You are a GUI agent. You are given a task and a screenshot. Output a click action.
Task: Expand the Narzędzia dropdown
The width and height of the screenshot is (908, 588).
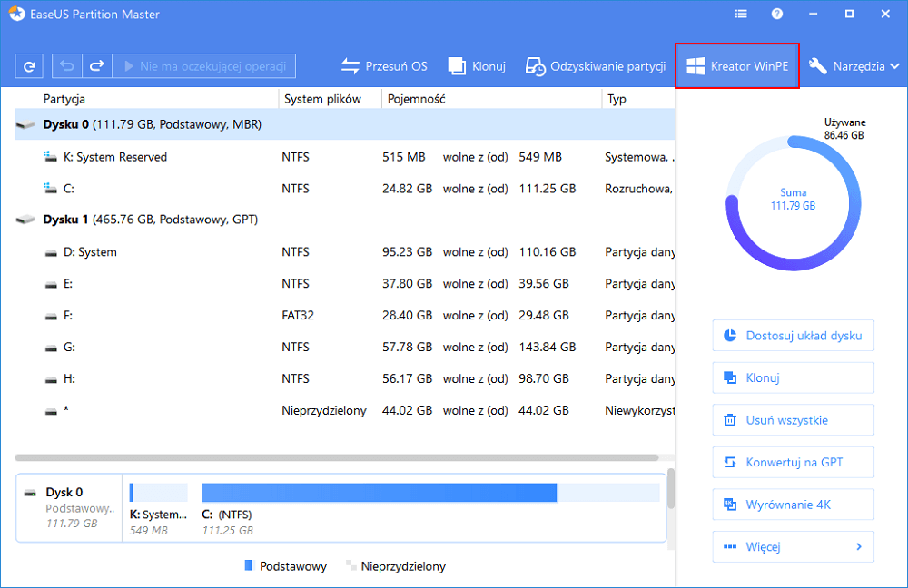(854, 66)
